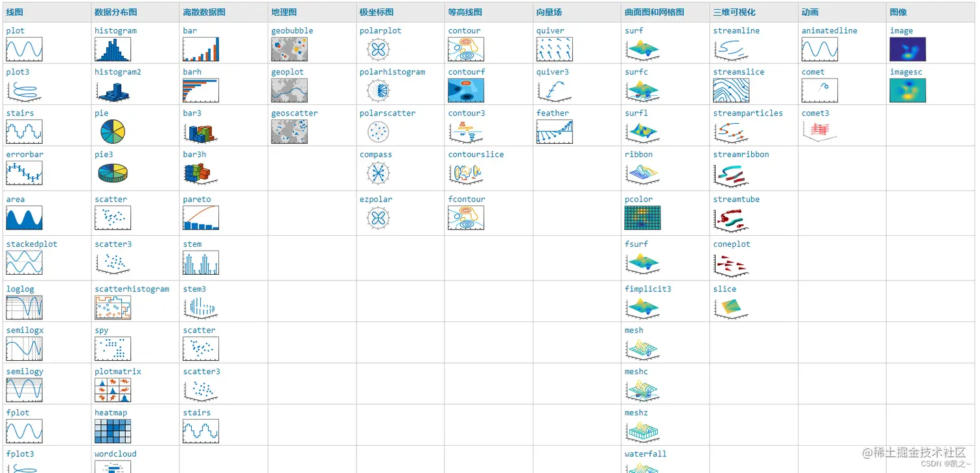Click the pareto chart thumbnail
The width and height of the screenshot is (980, 473).
point(201,218)
